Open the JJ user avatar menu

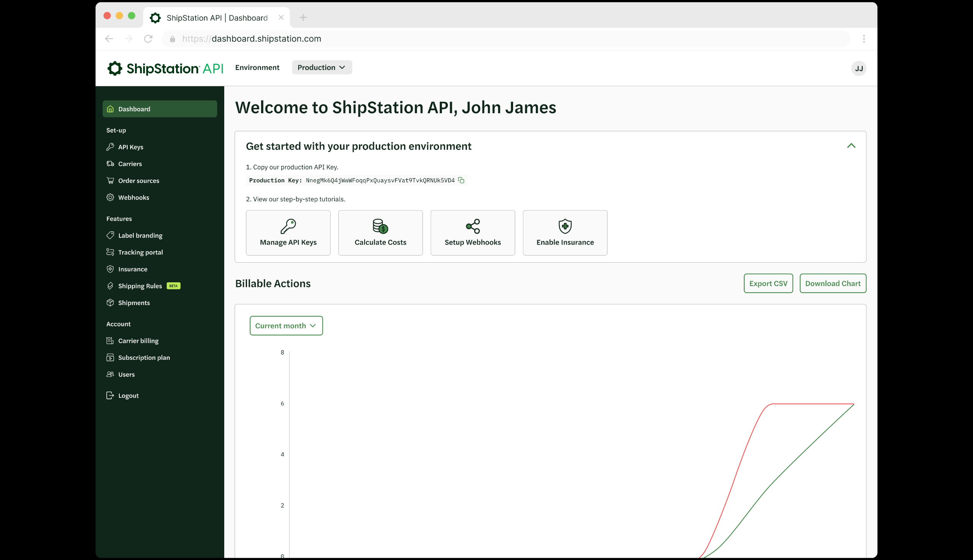point(859,68)
